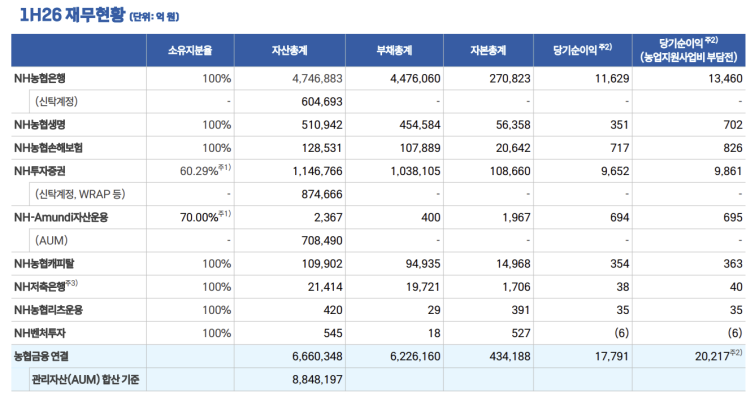Select the value 13,460
Screen dimensions: 755x397
[x=725, y=79]
